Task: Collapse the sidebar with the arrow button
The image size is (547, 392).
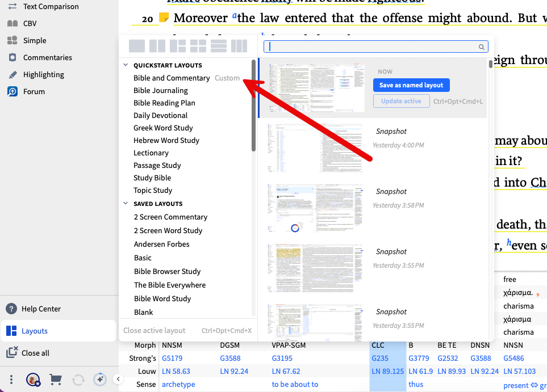Action: pyautogui.click(x=118, y=379)
